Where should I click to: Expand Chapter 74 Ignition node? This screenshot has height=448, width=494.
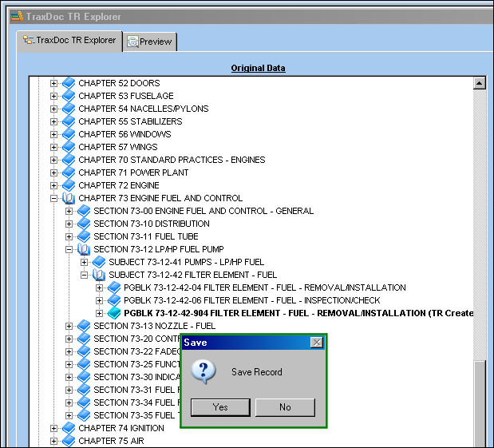[x=53, y=428]
